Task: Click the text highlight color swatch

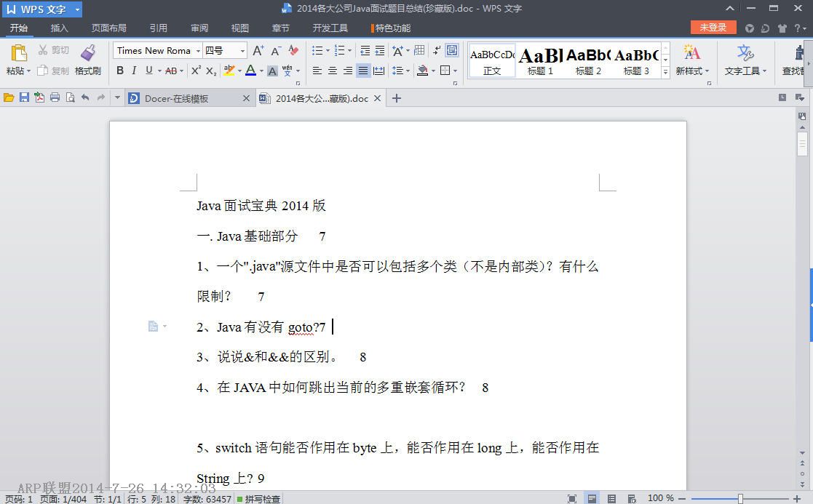Action: click(x=229, y=71)
